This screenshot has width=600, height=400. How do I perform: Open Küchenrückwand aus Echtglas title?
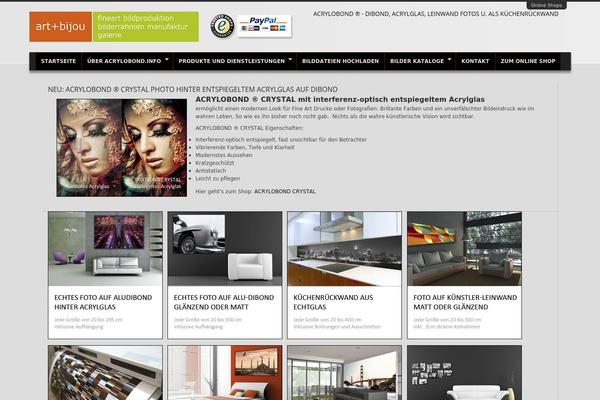(x=333, y=302)
